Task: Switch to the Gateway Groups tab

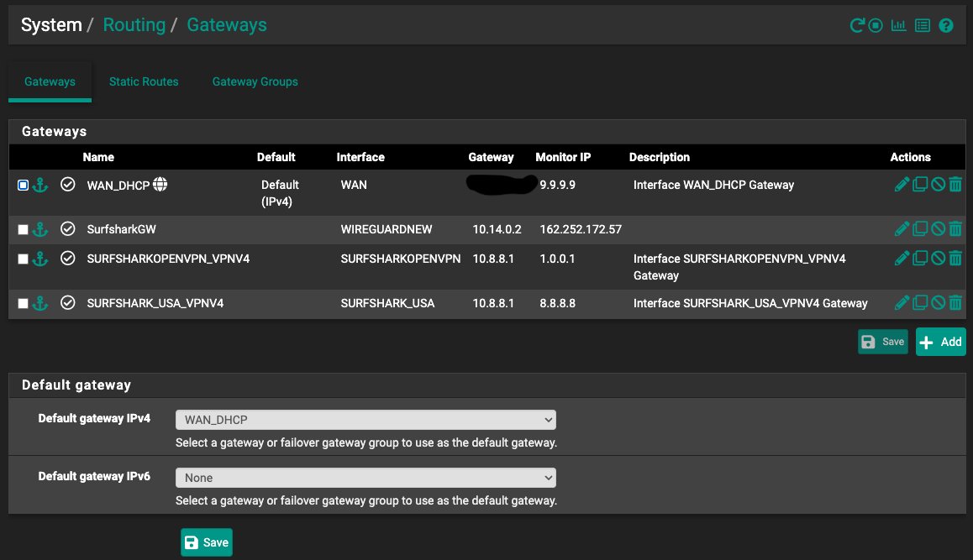Action: [255, 82]
